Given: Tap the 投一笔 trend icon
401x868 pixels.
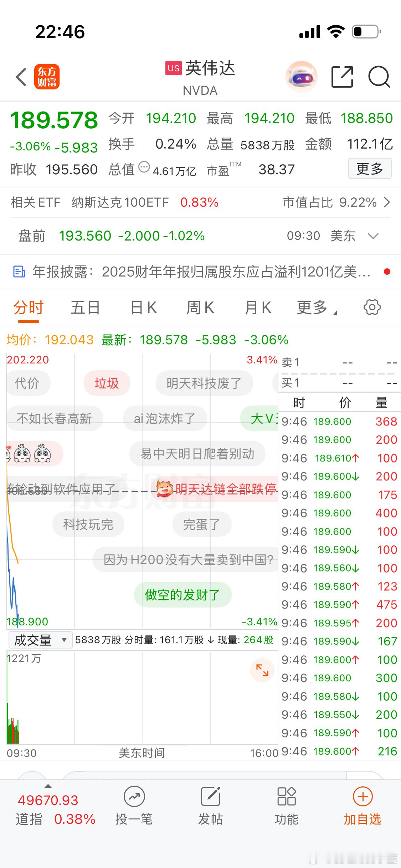Looking at the screenshot, I should click(134, 796).
